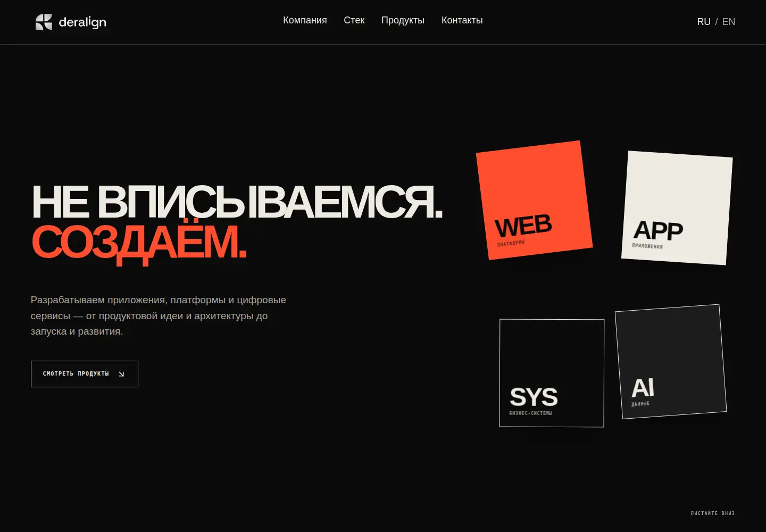Viewport: 766px width, 532px height.
Task: Switch language to EN
Action: click(729, 22)
